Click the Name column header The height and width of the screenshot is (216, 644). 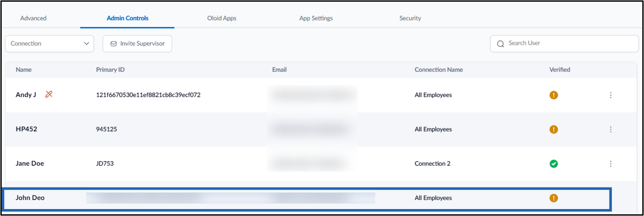click(23, 69)
